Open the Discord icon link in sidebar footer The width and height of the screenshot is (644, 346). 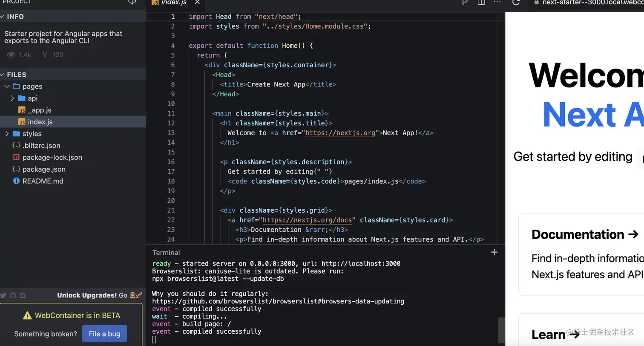[x=23, y=295]
